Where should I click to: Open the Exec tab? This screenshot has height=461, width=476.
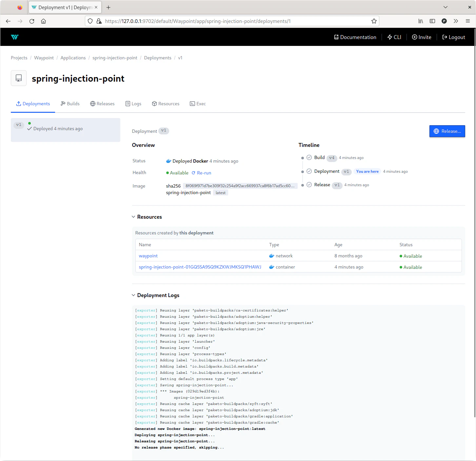click(198, 104)
